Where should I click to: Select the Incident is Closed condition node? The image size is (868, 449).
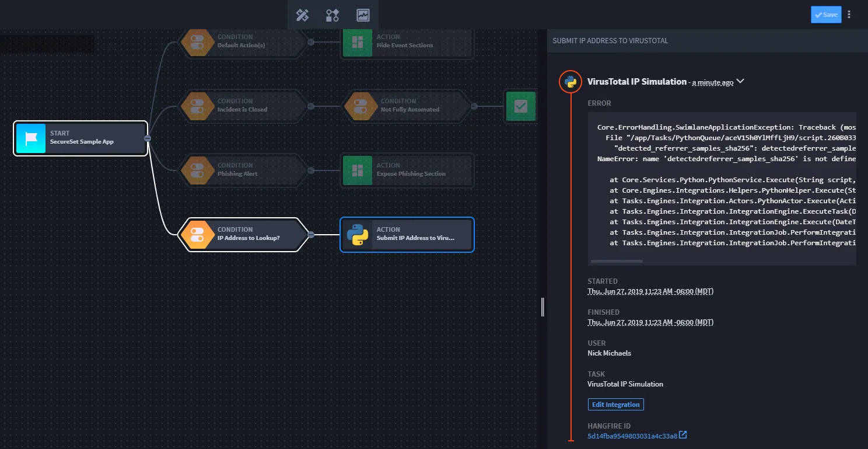click(x=243, y=106)
